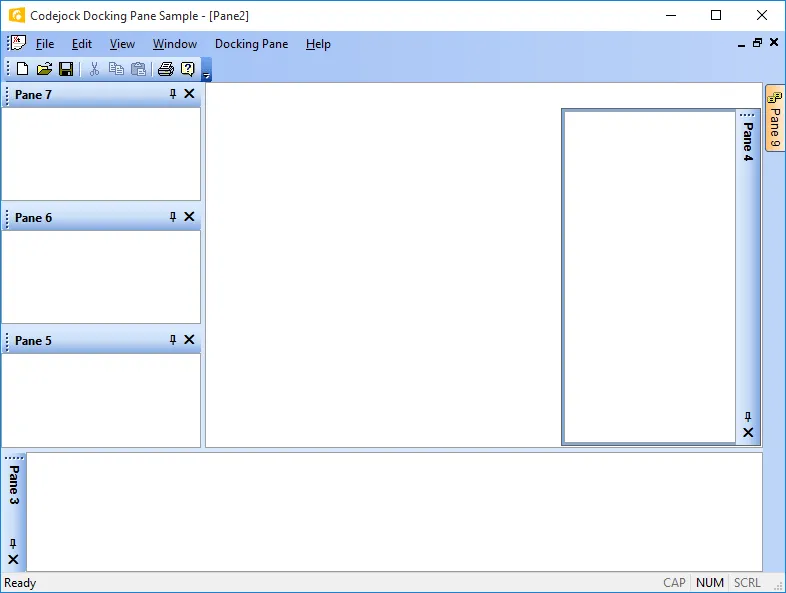Click the Pane 7 title caption
Image resolution: width=786 pixels, height=593 pixels.
point(33,95)
